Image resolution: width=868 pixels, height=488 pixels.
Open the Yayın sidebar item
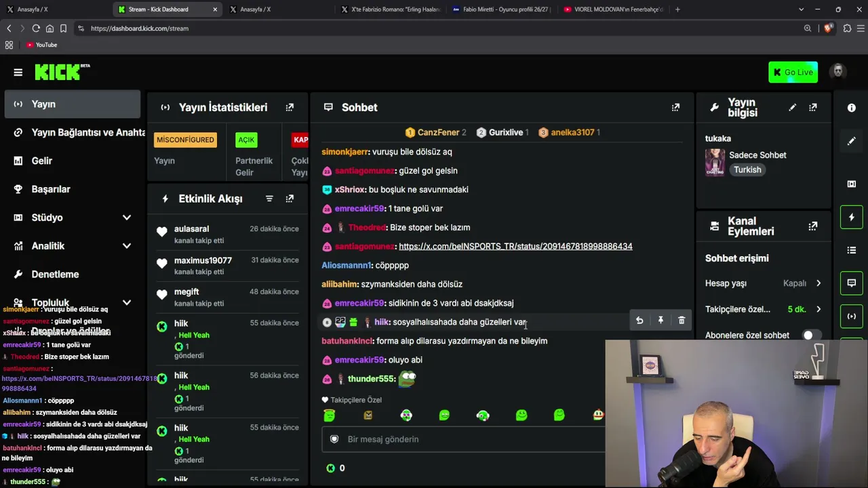pyautogui.click(x=72, y=104)
